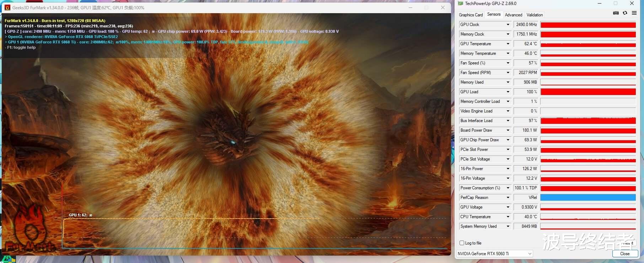Select the GPU Chip Power value 69.3 W
644x263 pixels.
point(526,140)
